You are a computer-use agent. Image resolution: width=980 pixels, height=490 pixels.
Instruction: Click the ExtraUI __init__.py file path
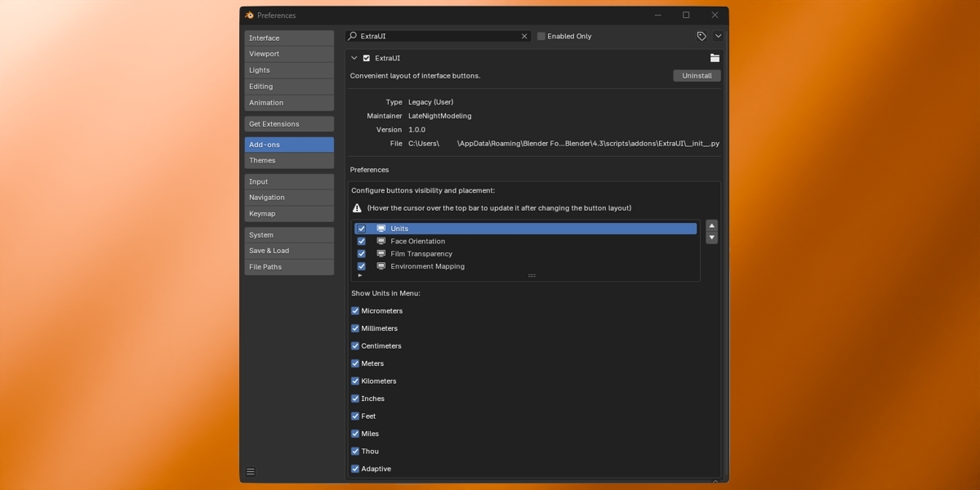[x=563, y=144]
